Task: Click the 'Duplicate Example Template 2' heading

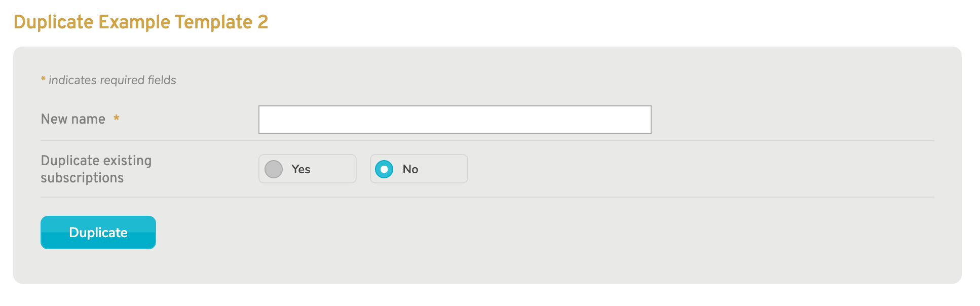Action: pos(141,22)
